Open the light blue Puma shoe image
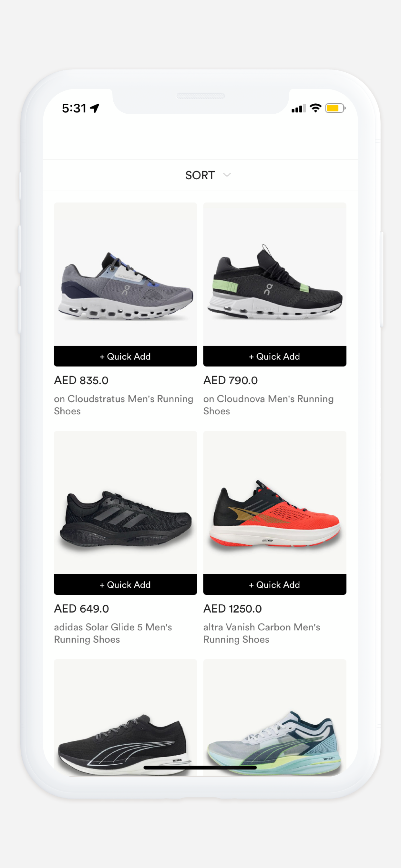The width and height of the screenshot is (401, 868). [275, 718]
